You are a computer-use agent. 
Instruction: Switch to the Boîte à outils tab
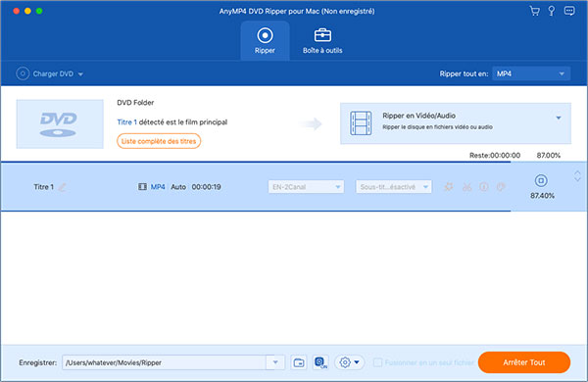pos(322,40)
